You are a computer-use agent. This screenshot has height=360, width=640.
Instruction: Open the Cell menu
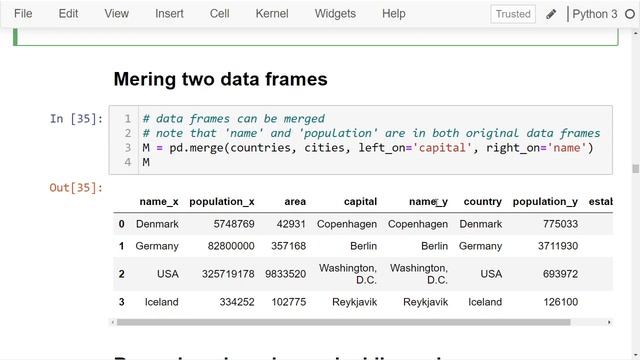219,13
